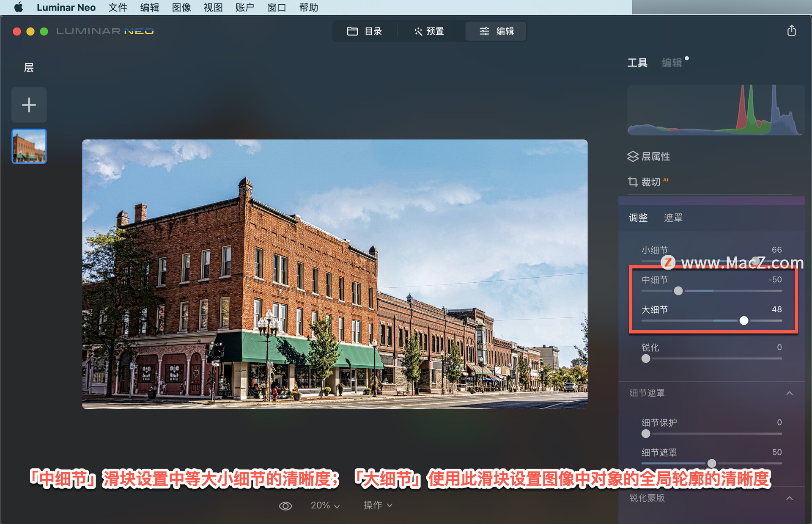Add a new layer with plus button
This screenshot has width=812, height=524.
click(29, 105)
